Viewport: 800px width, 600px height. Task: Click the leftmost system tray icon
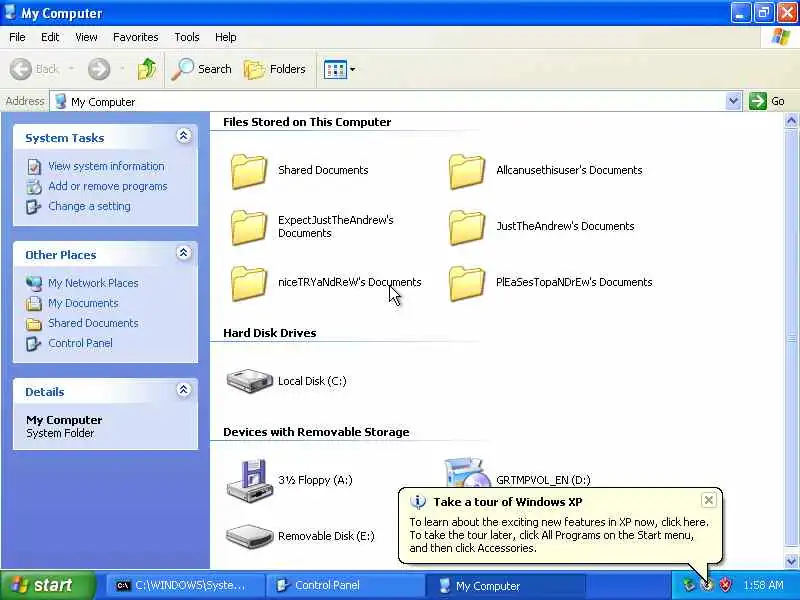click(689, 585)
